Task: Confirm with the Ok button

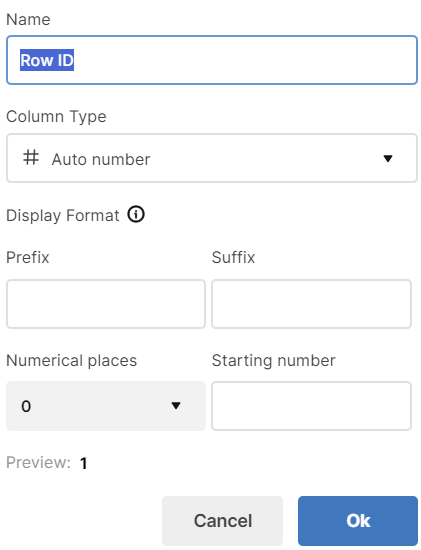Action: click(x=358, y=521)
